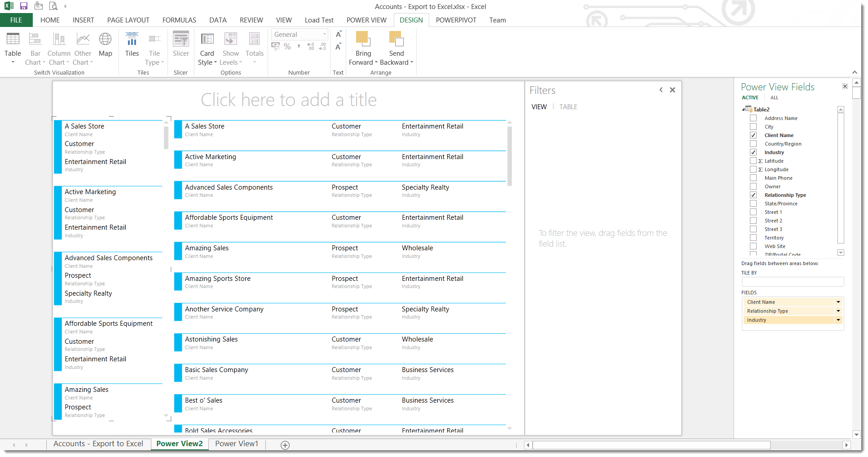Click the Save icon in title bar
The height and width of the screenshot is (457, 868).
click(24, 6)
